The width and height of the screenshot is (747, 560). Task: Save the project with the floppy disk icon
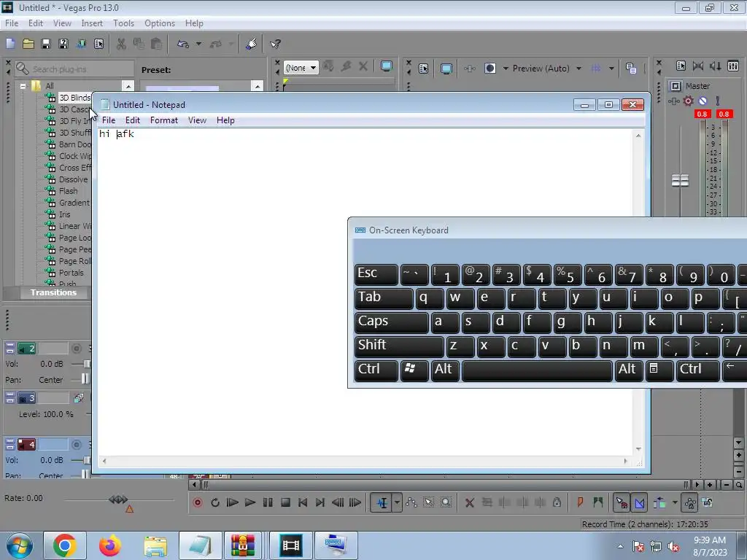coord(46,44)
